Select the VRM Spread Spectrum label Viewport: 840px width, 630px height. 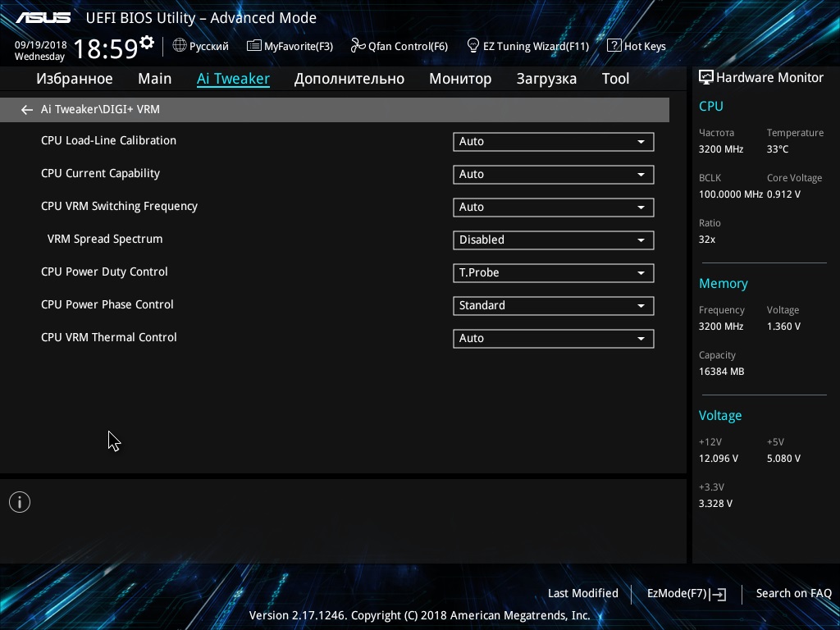(x=105, y=239)
